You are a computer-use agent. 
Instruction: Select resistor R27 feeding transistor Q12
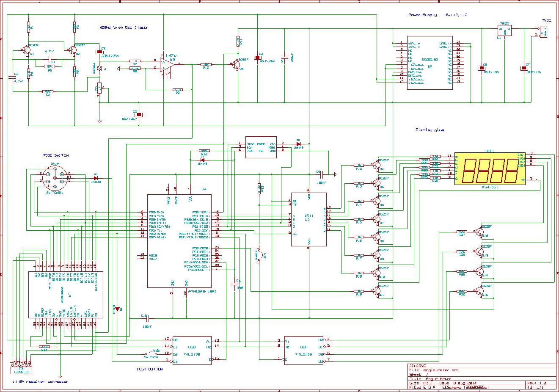click(462, 232)
